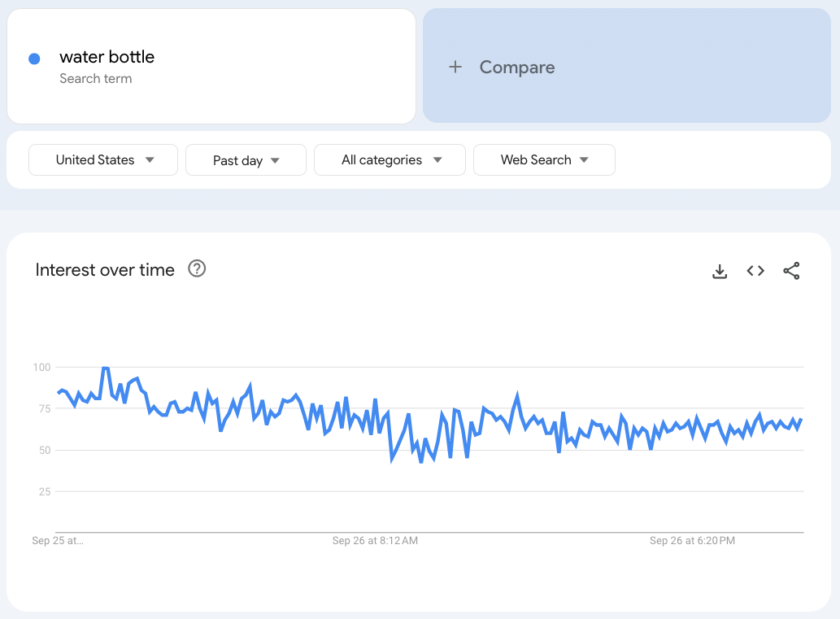Screen dimensions: 840x619
Task: Open the All categories dropdown
Action: coord(390,159)
